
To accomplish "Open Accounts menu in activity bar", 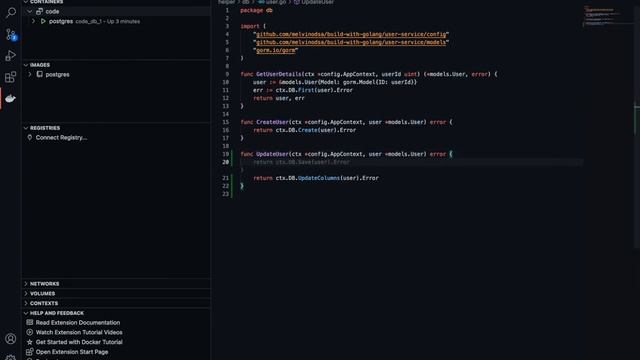I will click(11, 339).
